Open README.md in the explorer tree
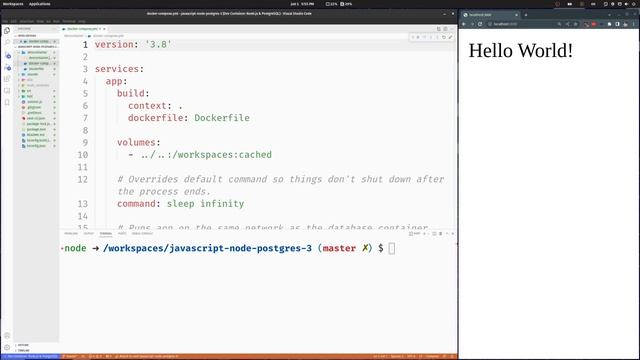 [x=36, y=135]
